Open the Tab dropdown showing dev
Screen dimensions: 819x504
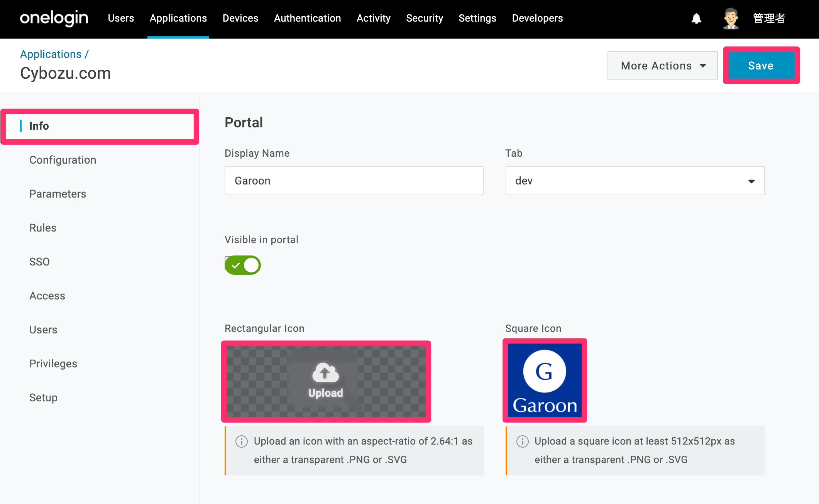point(635,181)
